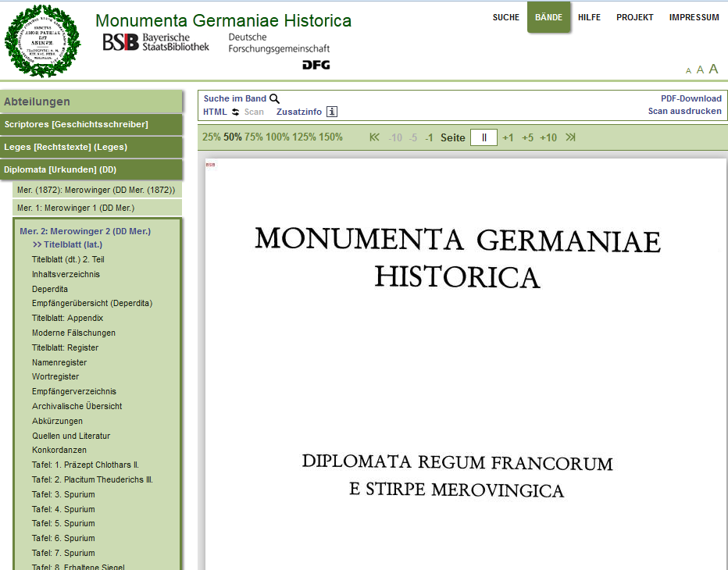Open the HILFE menu item

point(589,17)
